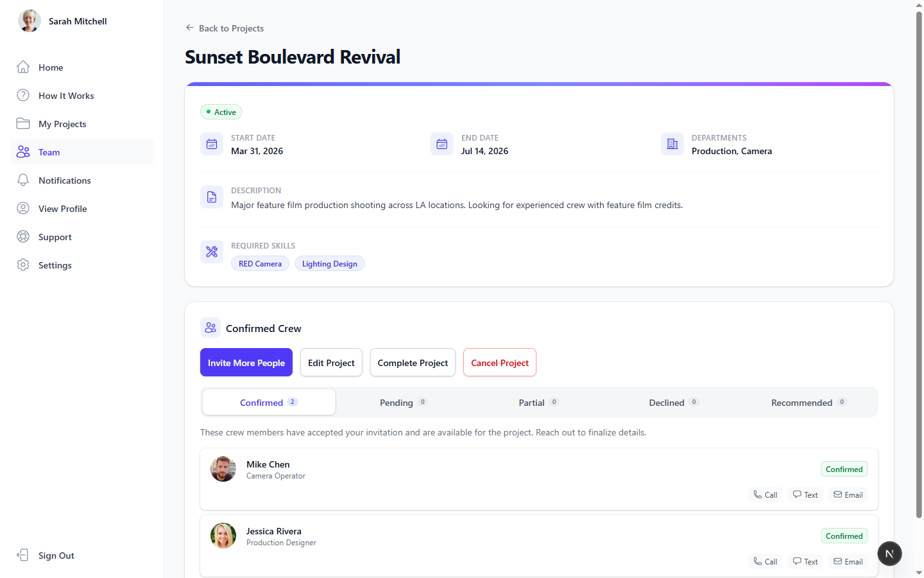Click the Required Skills tools icon

(212, 251)
